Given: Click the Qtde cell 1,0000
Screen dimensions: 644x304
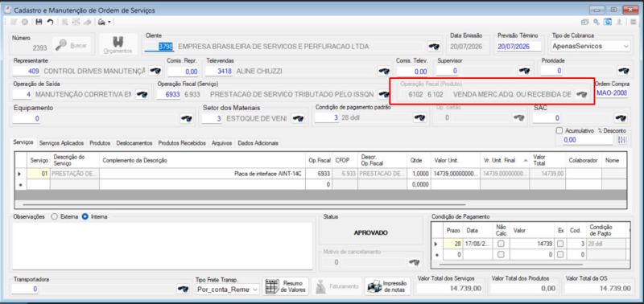Looking at the screenshot, I should click(x=419, y=174).
